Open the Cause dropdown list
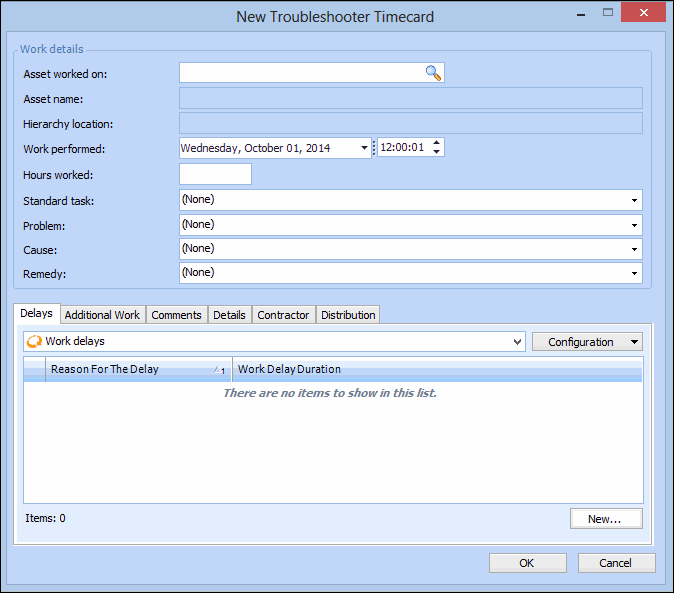674x593 pixels. coord(634,249)
